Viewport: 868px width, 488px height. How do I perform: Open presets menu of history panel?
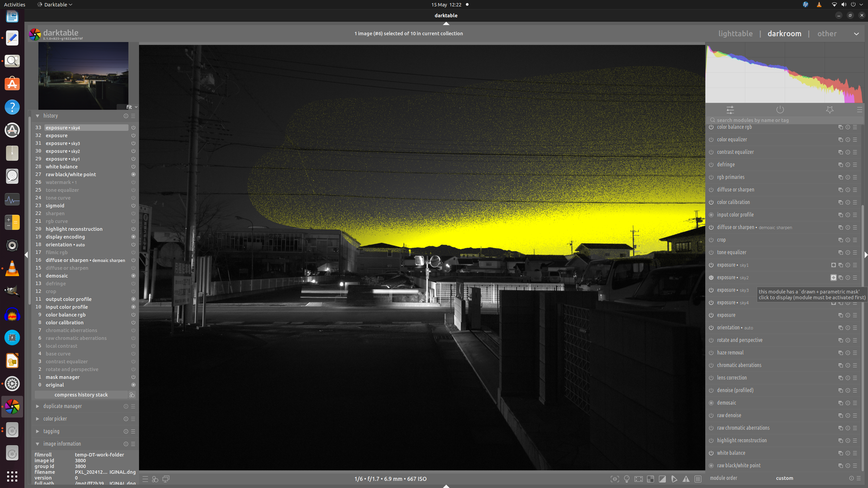pyautogui.click(x=133, y=116)
